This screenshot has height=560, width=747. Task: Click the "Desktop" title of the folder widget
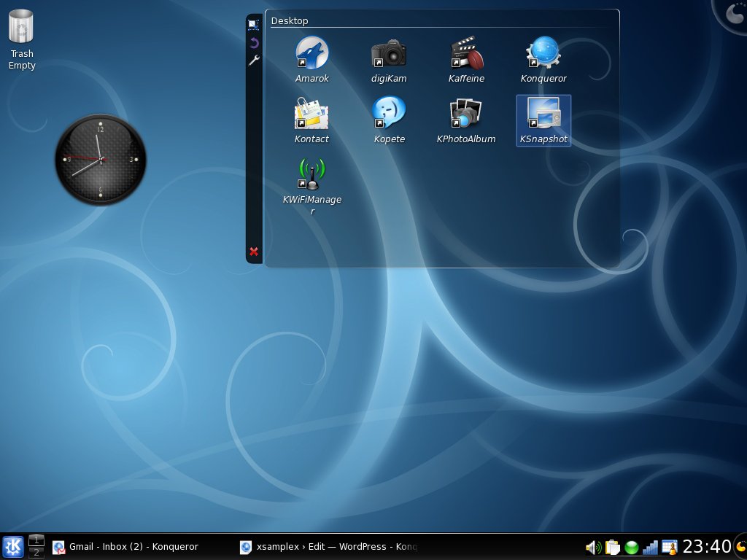pyautogui.click(x=290, y=21)
